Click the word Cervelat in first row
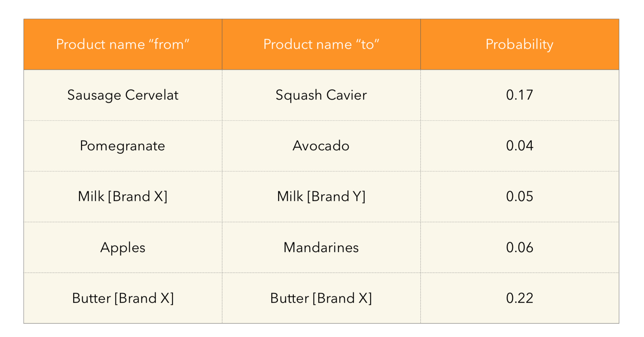 [x=152, y=95]
